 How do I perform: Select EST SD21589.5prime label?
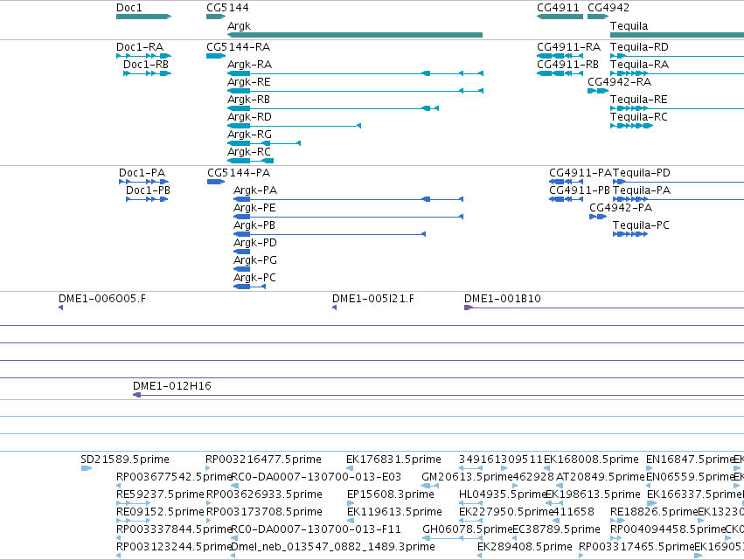coord(125,460)
